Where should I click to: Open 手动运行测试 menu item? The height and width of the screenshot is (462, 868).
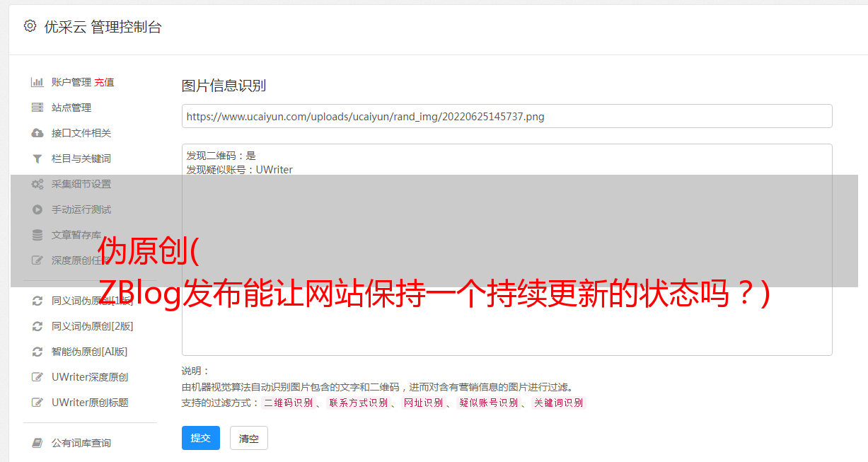pos(81,209)
